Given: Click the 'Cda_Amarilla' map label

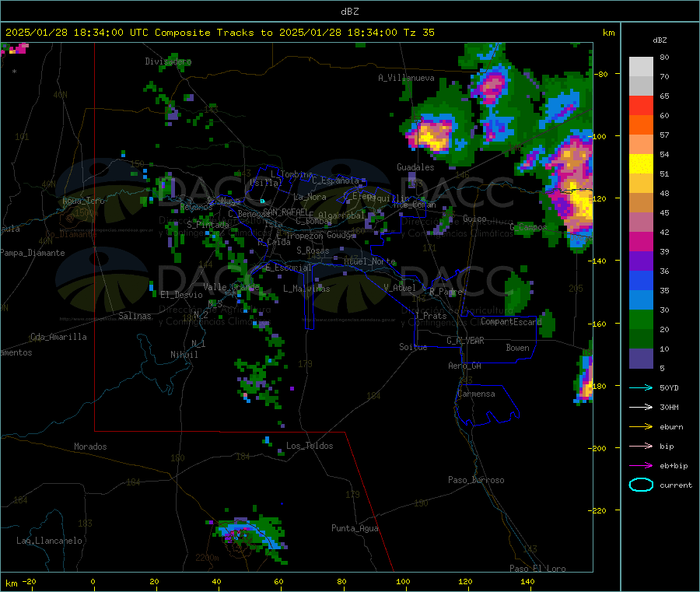Looking at the screenshot, I should pos(58,337).
